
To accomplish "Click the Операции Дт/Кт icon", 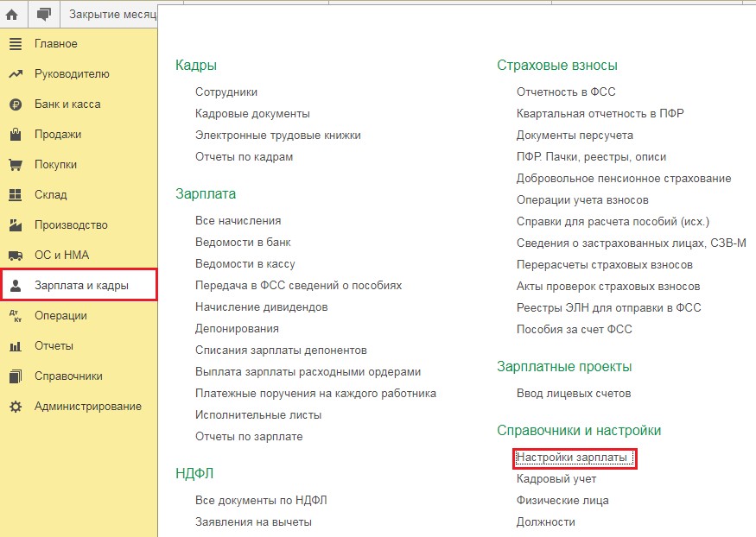I will click(16, 316).
